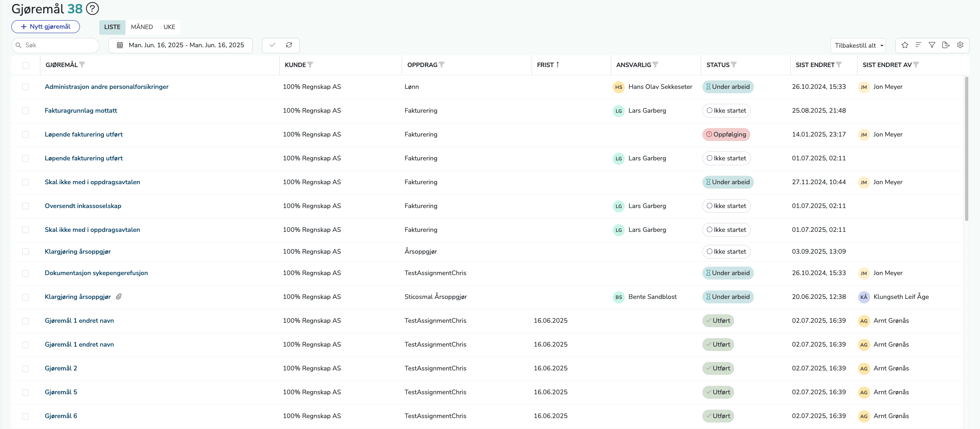Open the funnel filter icon in top toolbar
980x429 pixels.
coord(932,45)
